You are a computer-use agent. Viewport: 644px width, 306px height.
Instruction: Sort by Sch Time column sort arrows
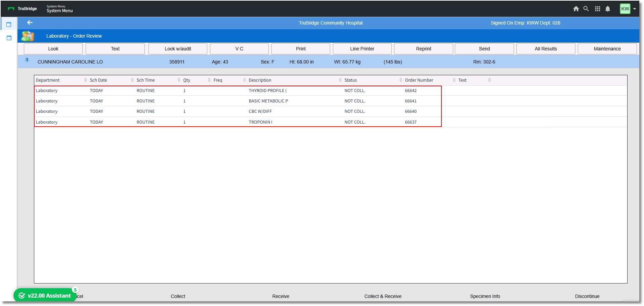(x=179, y=80)
